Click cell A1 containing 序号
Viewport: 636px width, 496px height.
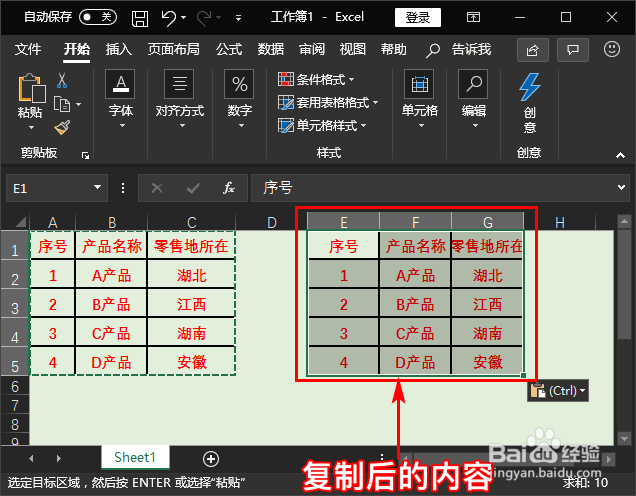(52, 246)
